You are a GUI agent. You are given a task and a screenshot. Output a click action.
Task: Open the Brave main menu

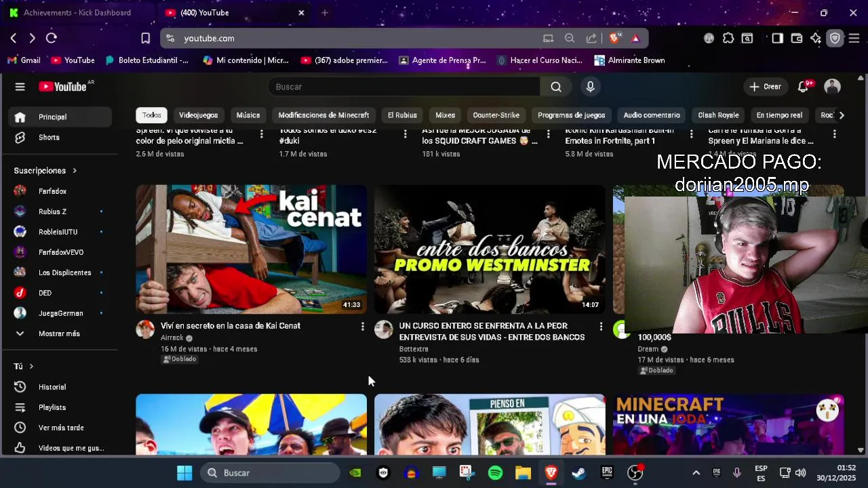coord(854,39)
